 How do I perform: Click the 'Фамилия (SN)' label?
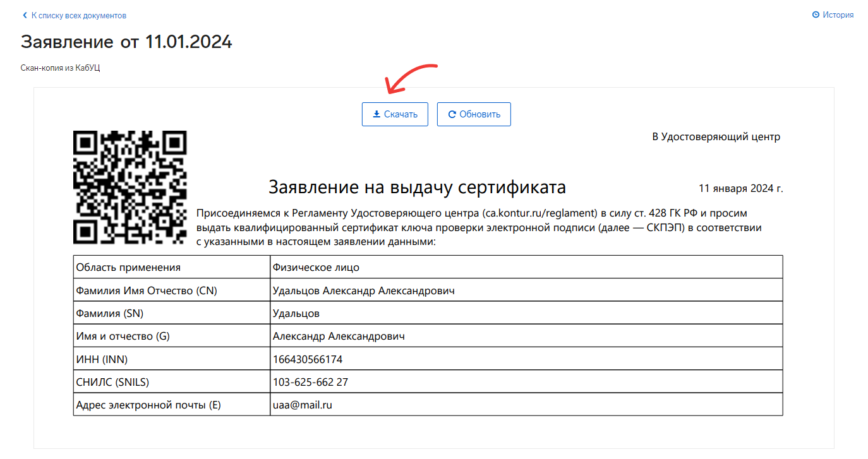point(110,313)
